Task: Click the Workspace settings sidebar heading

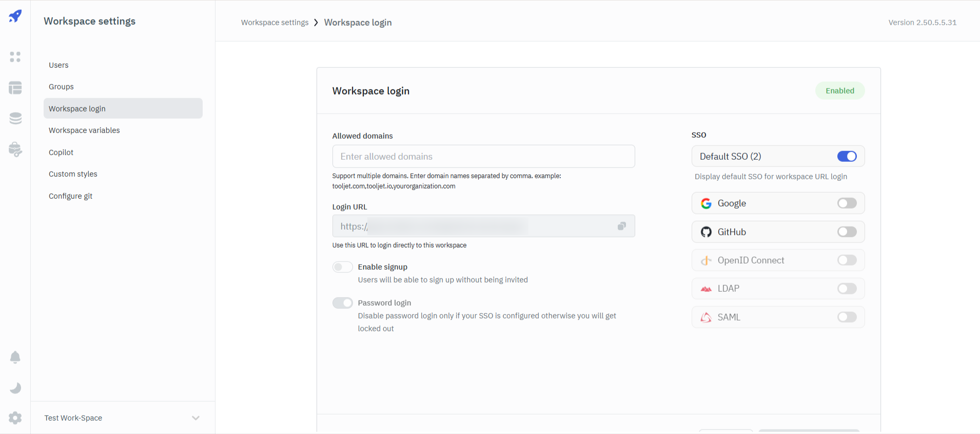Action: pyautogui.click(x=90, y=21)
